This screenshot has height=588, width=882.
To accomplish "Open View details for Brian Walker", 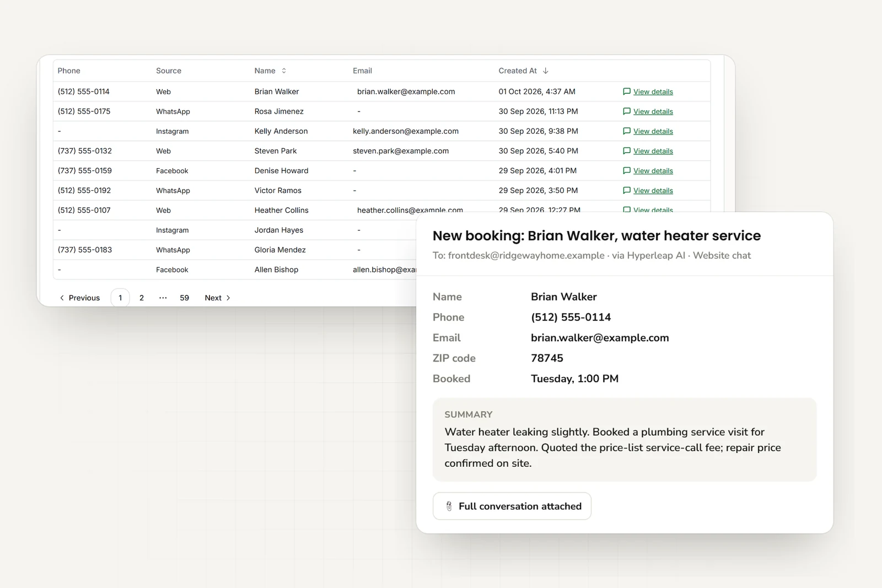I will coord(648,91).
